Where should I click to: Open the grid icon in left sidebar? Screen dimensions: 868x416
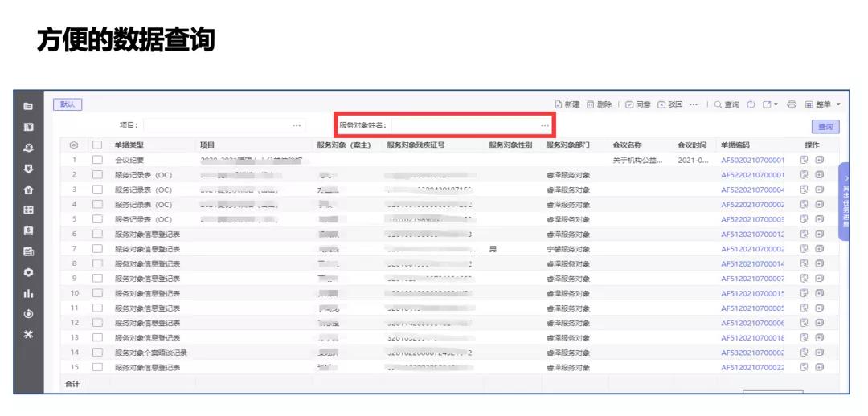coord(28,210)
